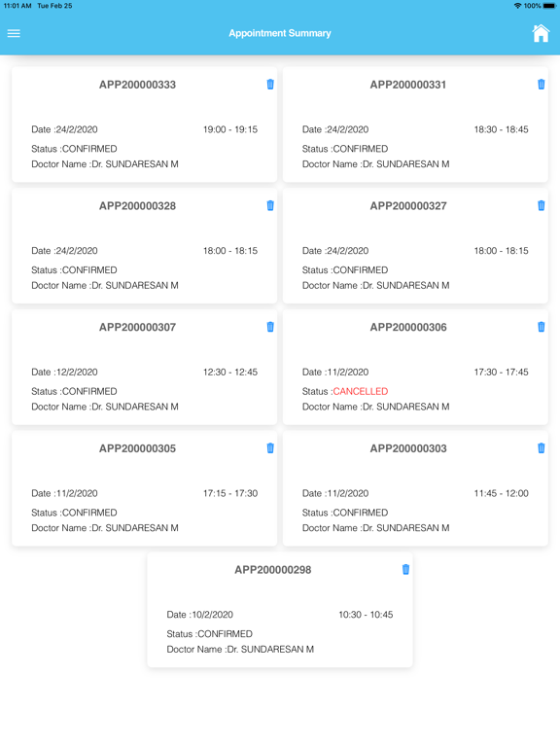Delete appointment APP200000327 with trash icon

[x=542, y=205]
